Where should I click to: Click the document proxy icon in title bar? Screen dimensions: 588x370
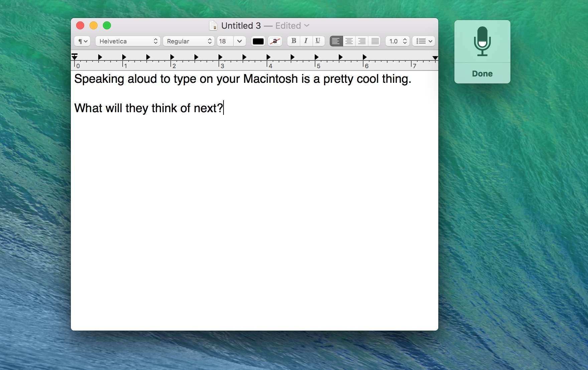click(x=213, y=26)
